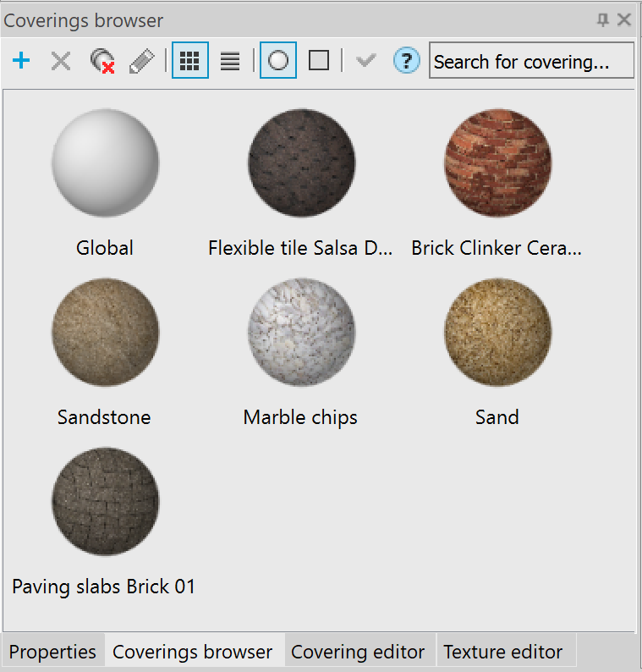Open the Properties tab

[x=52, y=652]
